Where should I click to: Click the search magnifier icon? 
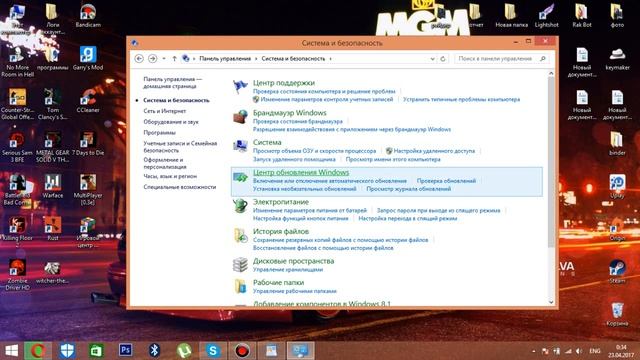click(x=543, y=59)
